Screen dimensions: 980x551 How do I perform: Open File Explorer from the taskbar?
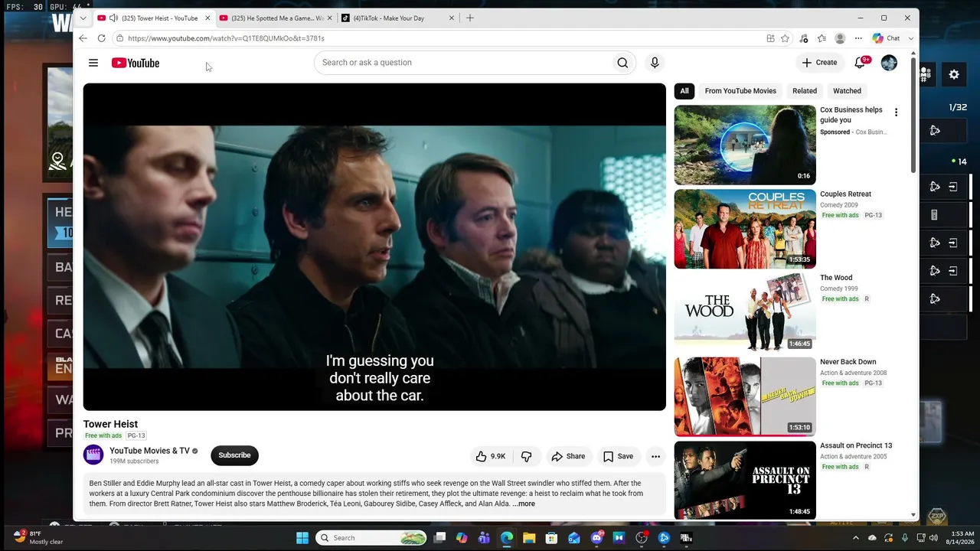point(529,538)
